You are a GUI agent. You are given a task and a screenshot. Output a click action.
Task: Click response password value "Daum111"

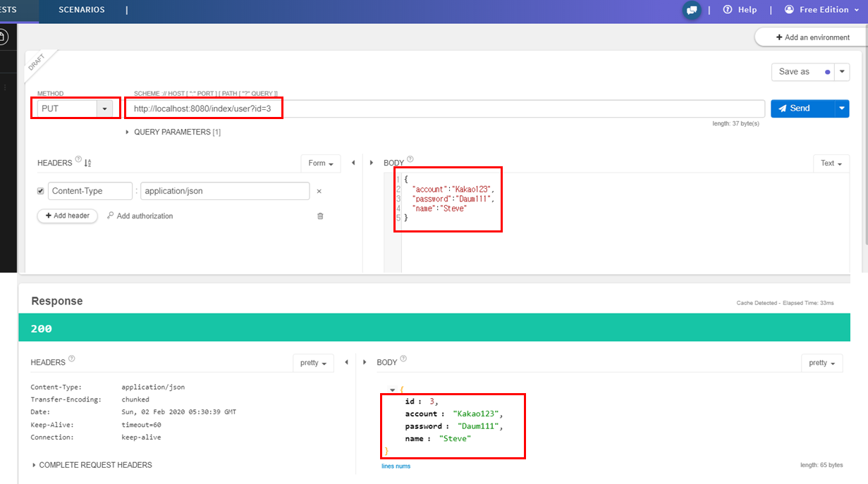479,426
